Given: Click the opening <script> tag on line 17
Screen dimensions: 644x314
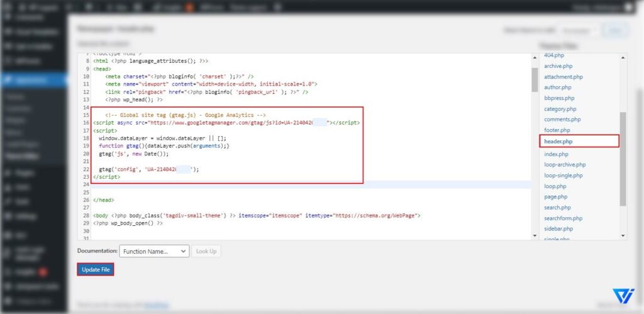Looking at the screenshot, I should [x=105, y=130].
